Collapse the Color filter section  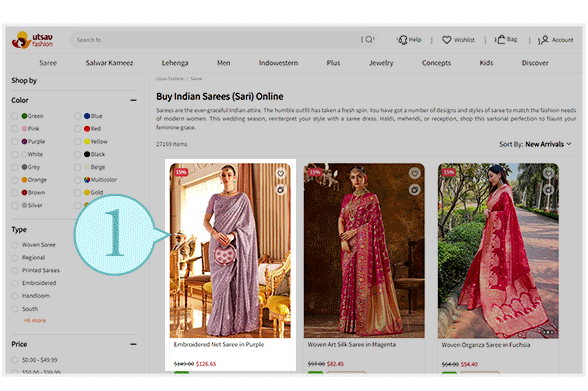pyautogui.click(x=133, y=100)
